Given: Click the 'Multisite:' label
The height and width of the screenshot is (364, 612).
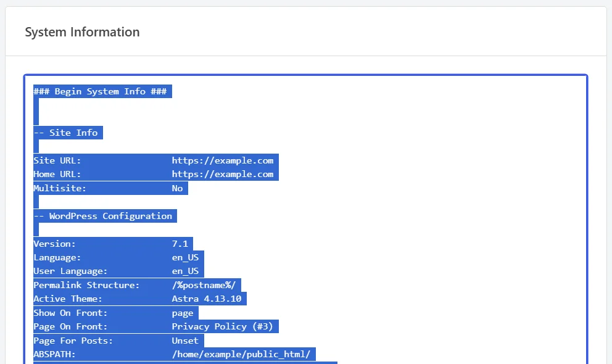Looking at the screenshot, I should pyautogui.click(x=60, y=188).
